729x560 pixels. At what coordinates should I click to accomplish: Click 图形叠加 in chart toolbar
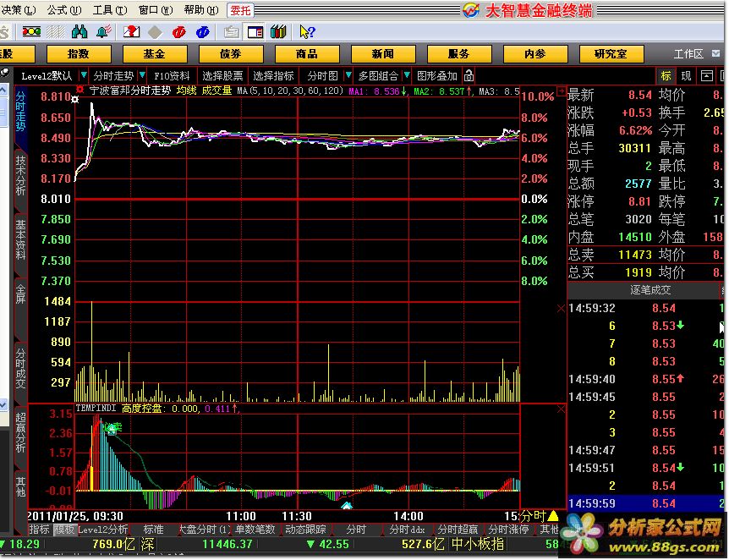(437, 75)
